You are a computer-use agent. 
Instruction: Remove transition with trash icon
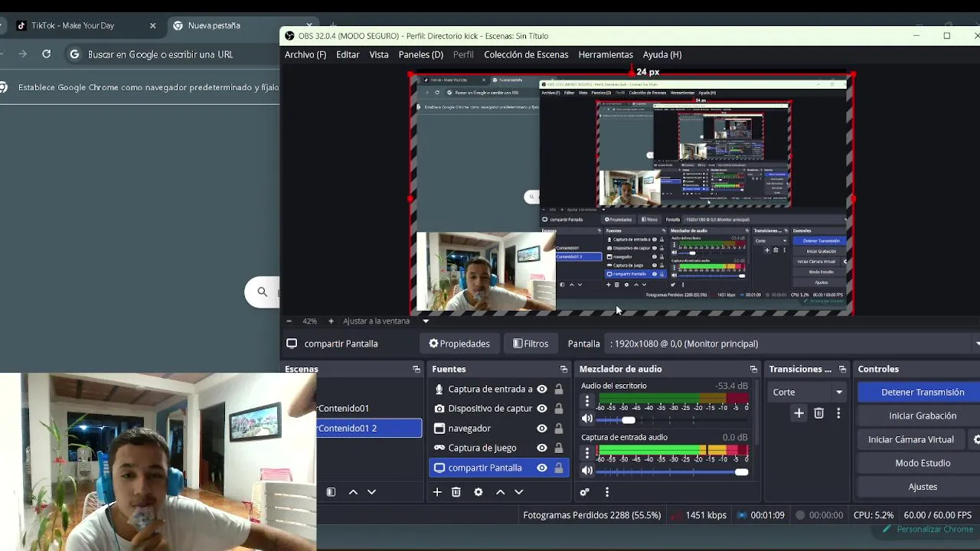point(818,413)
